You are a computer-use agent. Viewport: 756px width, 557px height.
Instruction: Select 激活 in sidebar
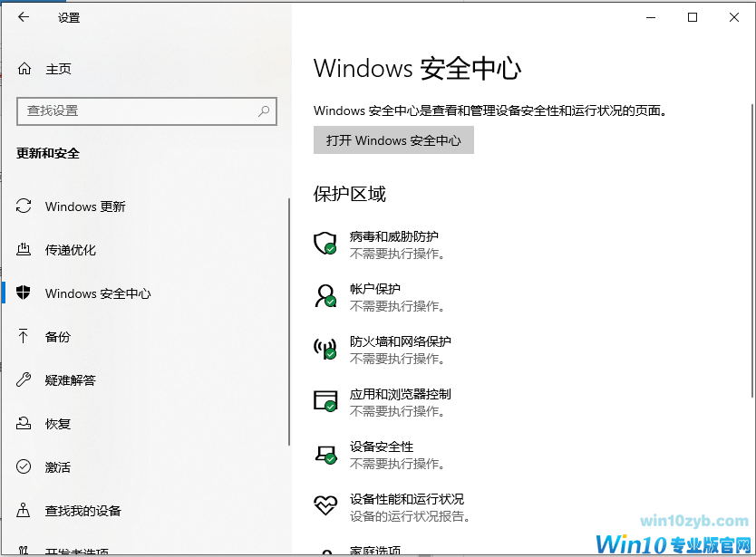pos(57,467)
